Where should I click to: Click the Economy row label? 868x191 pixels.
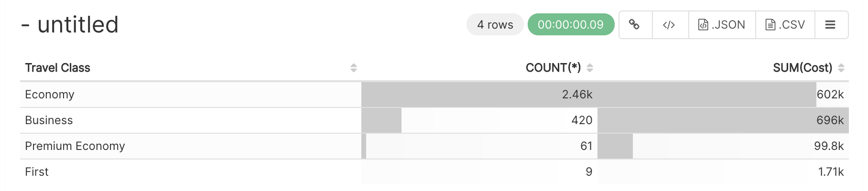click(50, 95)
